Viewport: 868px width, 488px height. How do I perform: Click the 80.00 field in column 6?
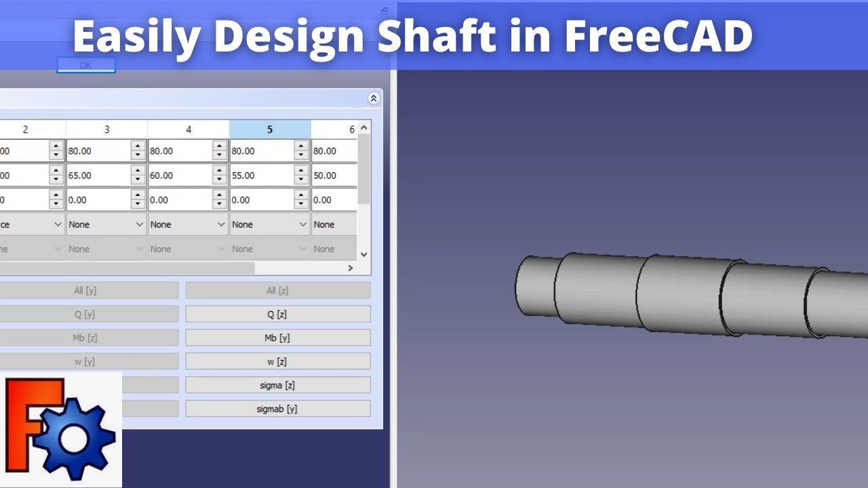point(334,151)
